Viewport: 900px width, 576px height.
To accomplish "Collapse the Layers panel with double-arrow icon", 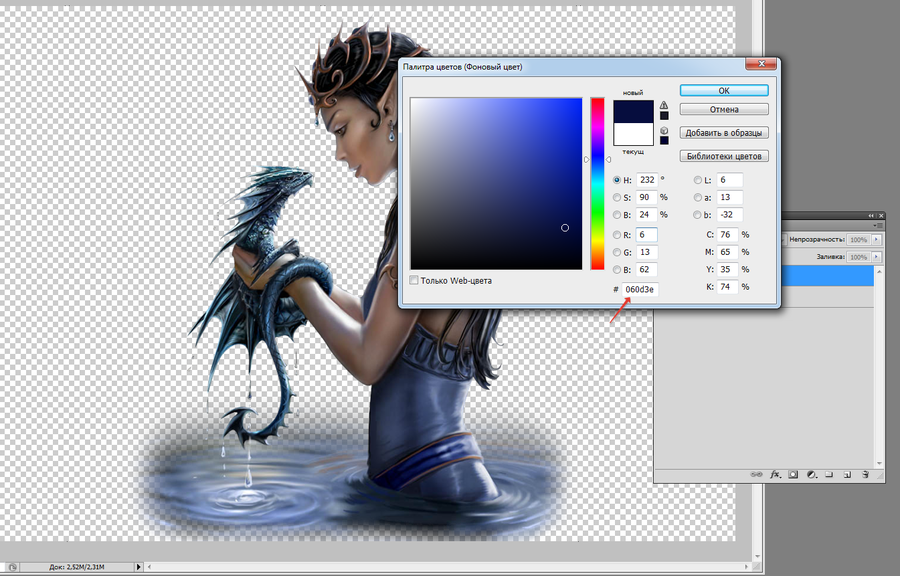I will (871, 216).
